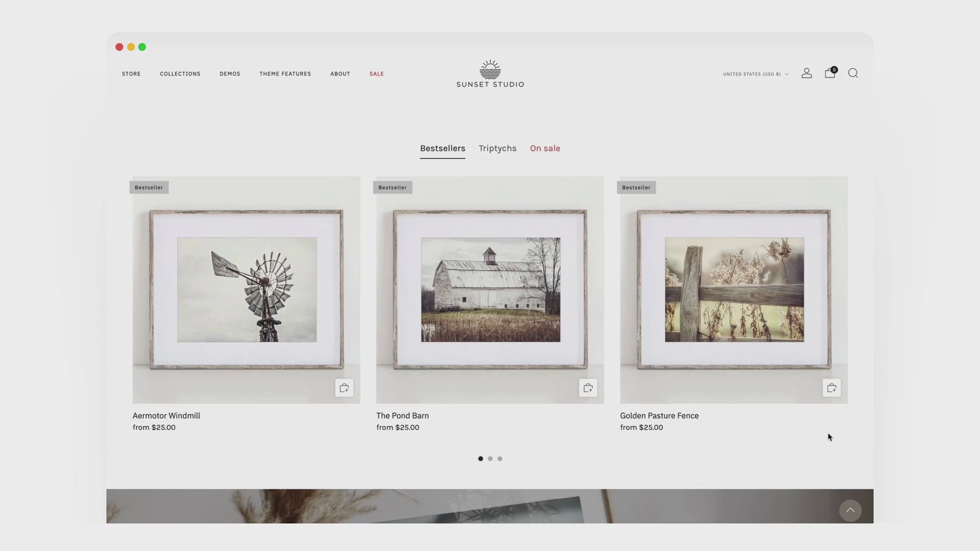Select the third carousel dot
980x551 pixels.
click(x=500, y=459)
